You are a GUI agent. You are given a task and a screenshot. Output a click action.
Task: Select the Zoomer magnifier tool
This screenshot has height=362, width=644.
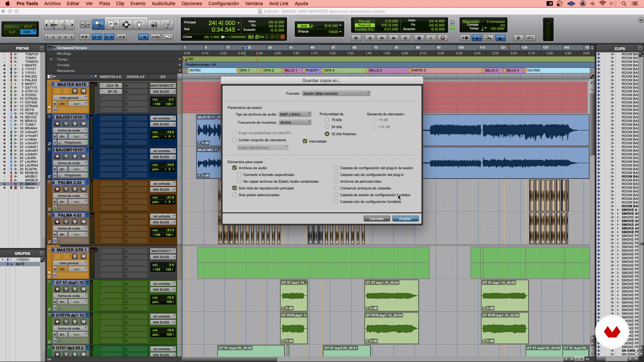(x=98, y=24)
